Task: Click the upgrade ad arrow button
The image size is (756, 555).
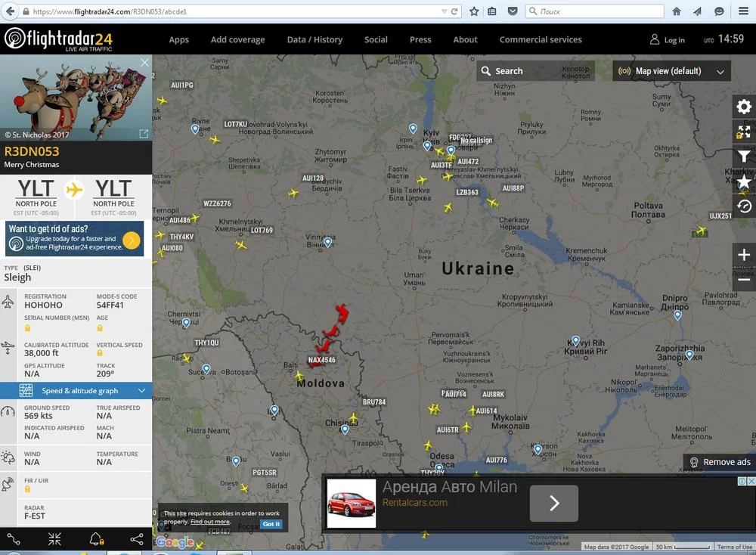Action: tap(131, 240)
